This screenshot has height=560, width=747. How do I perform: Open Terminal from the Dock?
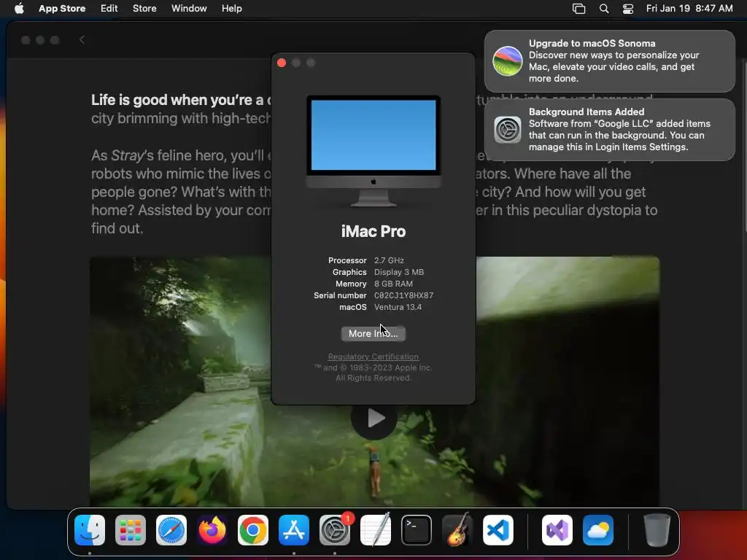click(417, 530)
